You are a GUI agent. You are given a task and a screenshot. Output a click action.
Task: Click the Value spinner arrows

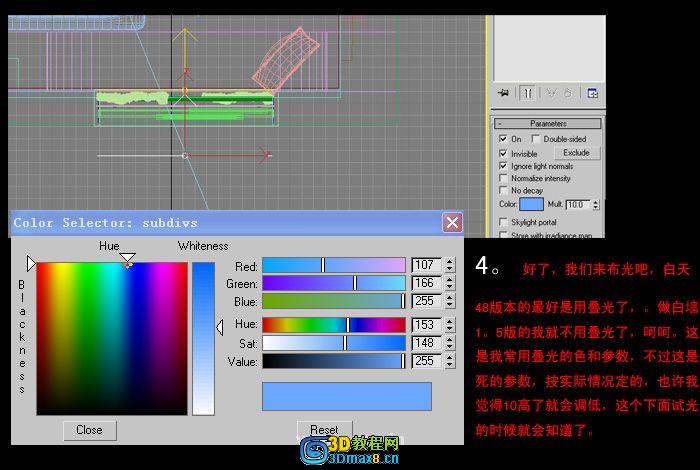(x=450, y=361)
